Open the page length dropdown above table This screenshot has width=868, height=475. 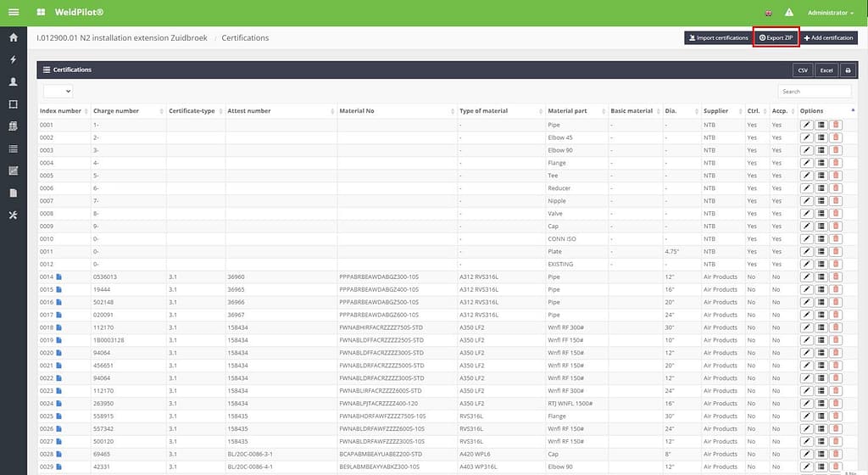tap(58, 91)
